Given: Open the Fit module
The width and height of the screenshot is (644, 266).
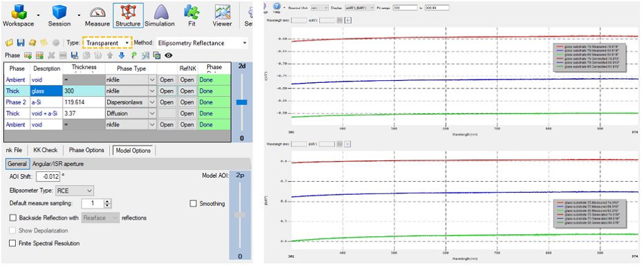Looking at the screenshot, I should [191, 15].
